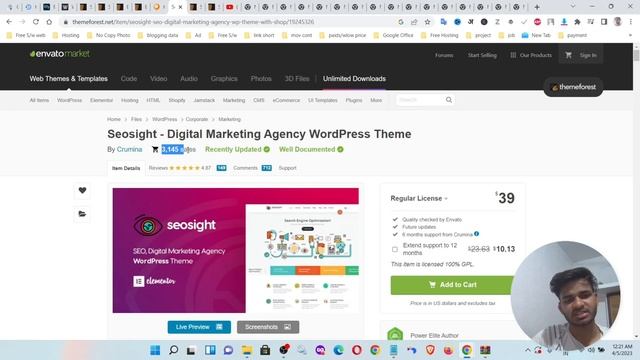
Task: Launch Opera browser from the taskbar
Action: click(357, 350)
